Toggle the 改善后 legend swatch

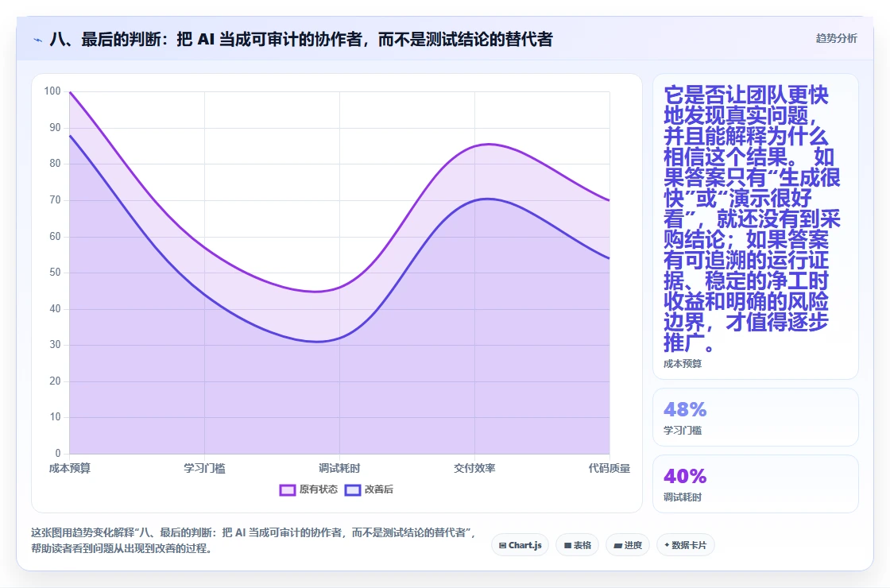click(x=353, y=489)
